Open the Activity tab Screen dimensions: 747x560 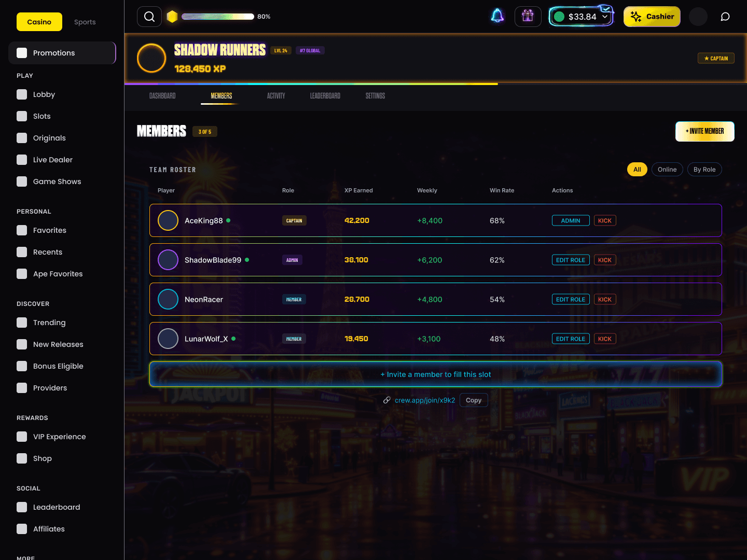click(x=276, y=96)
